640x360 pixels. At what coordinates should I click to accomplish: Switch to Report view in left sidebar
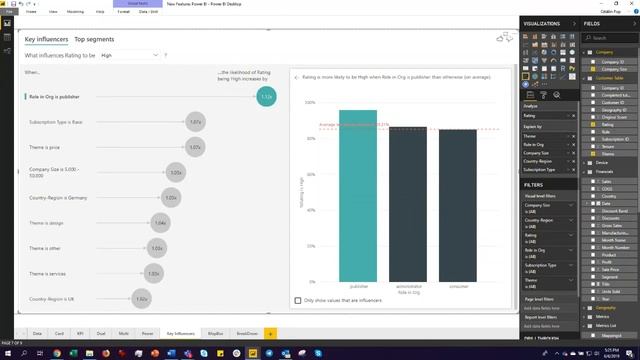(x=7, y=24)
